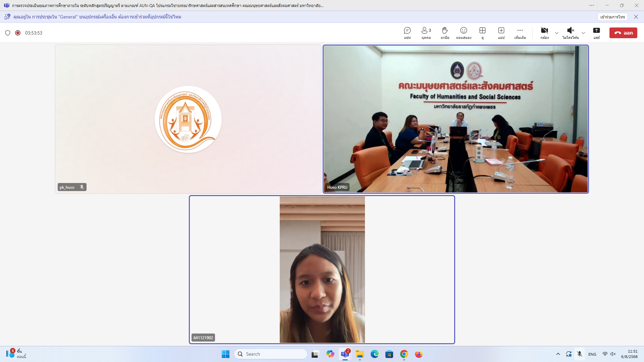
Task: Open the meeting chat panel
Action: [x=407, y=33]
